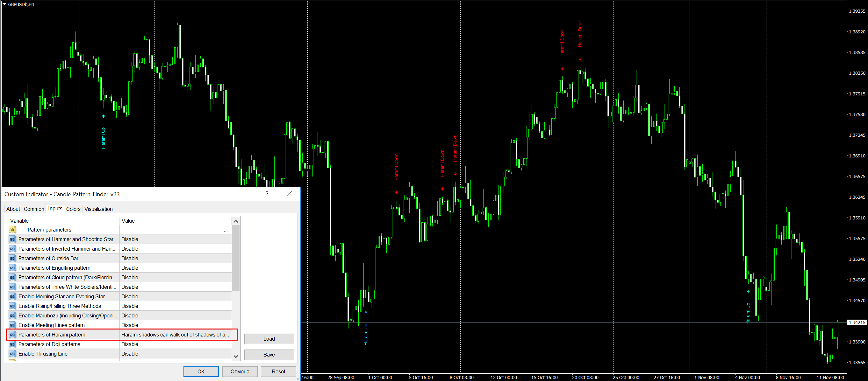Click the GBPUSDb,H4 chart menu triangle
The image size is (868, 381).
pyautogui.click(x=4, y=4)
